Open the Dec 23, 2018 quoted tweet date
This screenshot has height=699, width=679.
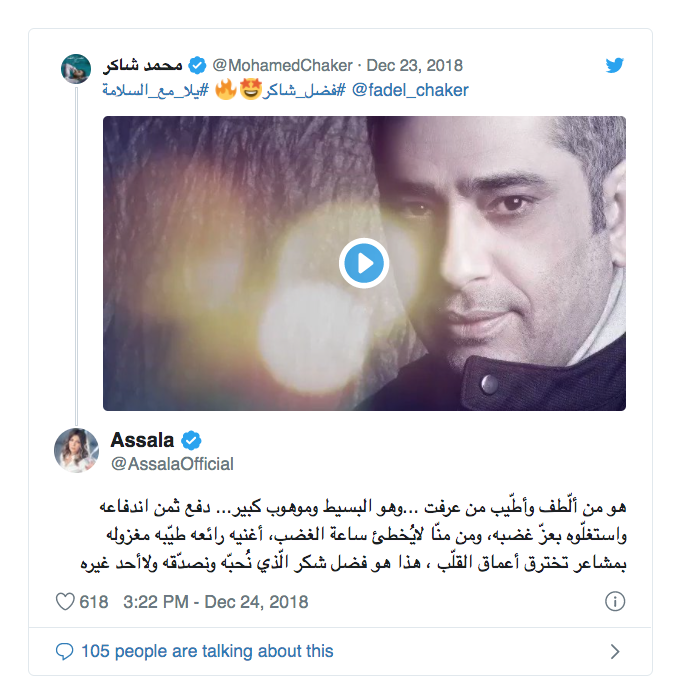(415, 66)
